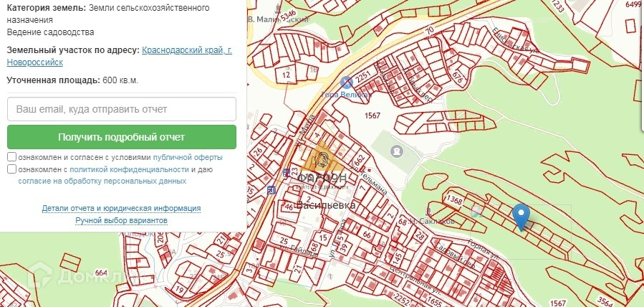Tick the публичной оферты agreement checkbox
This screenshot has height=307, width=644.
pos(12,157)
